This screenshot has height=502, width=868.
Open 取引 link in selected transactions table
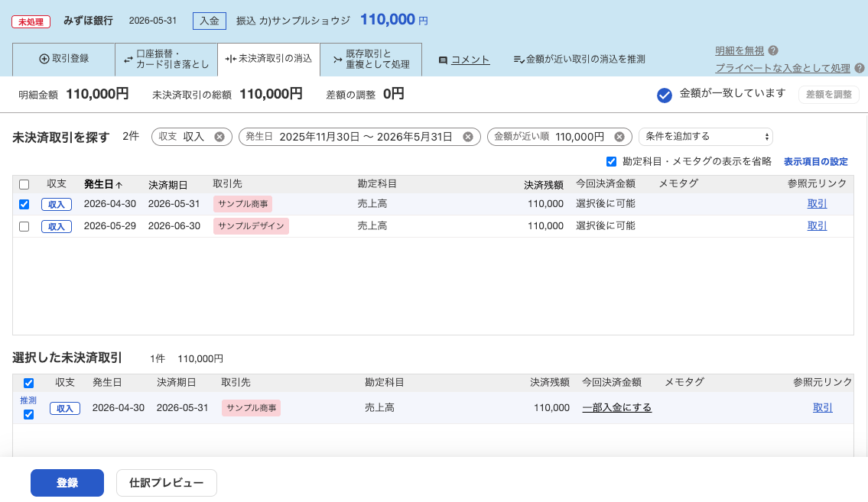point(822,407)
